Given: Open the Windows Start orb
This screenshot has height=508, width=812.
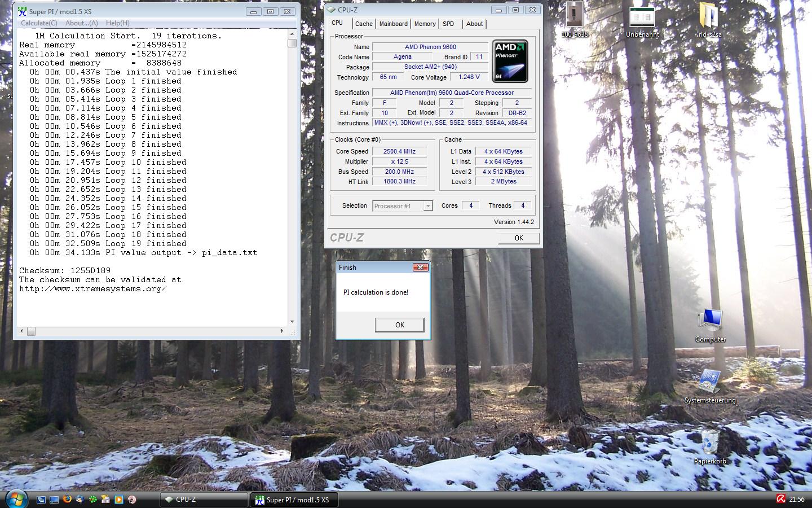Looking at the screenshot, I should [x=15, y=498].
